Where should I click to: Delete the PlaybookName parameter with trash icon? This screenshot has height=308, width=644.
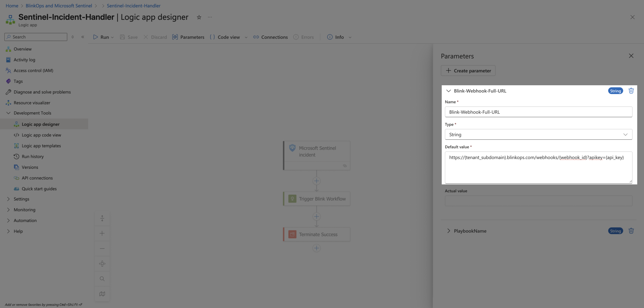click(x=631, y=231)
